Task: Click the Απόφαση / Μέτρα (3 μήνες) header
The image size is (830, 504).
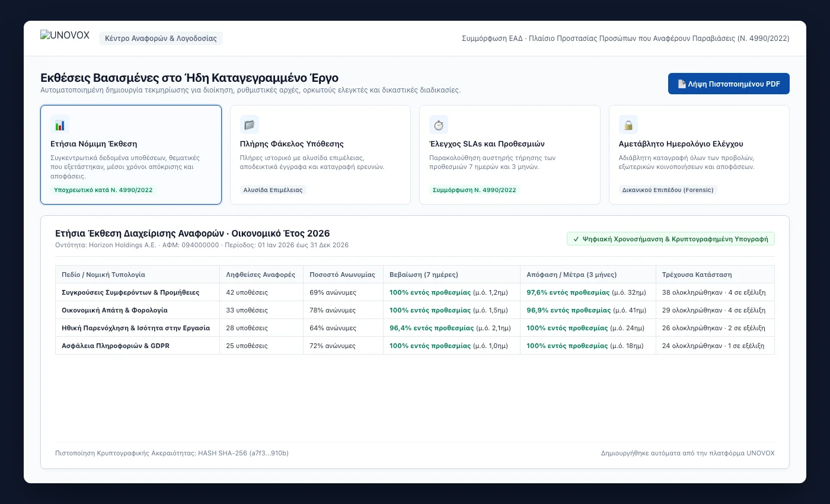Action: point(588,275)
